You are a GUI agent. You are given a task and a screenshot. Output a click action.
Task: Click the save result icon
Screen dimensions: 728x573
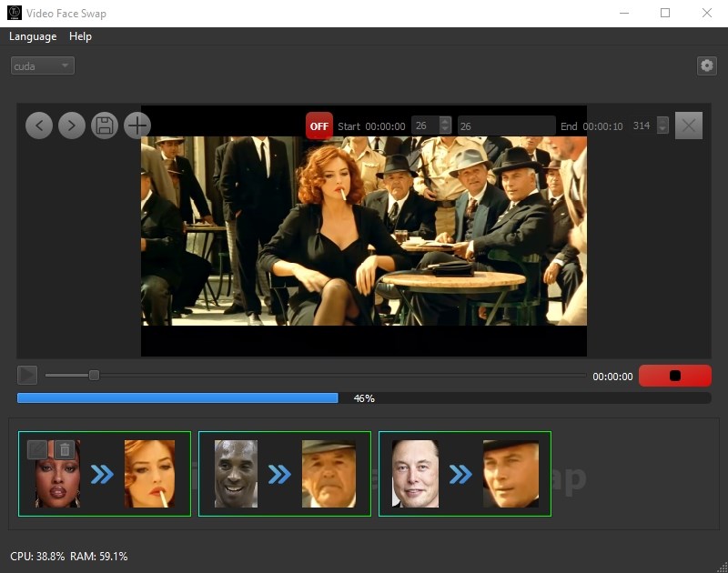pyautogui.click(x=104, y=126)
